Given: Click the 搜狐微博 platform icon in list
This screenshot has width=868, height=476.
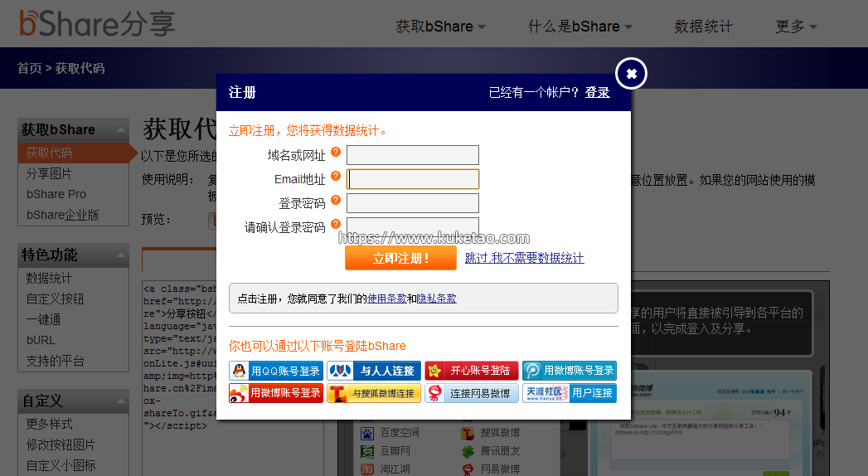Looking at the screenshot, I should [468, 433].
